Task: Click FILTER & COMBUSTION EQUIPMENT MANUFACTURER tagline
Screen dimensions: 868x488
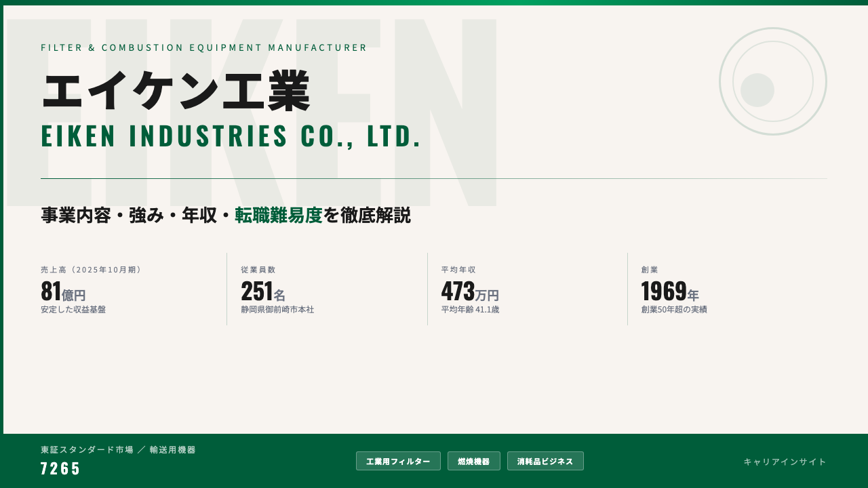Action: pyautogui.click(x=204, y=47)
